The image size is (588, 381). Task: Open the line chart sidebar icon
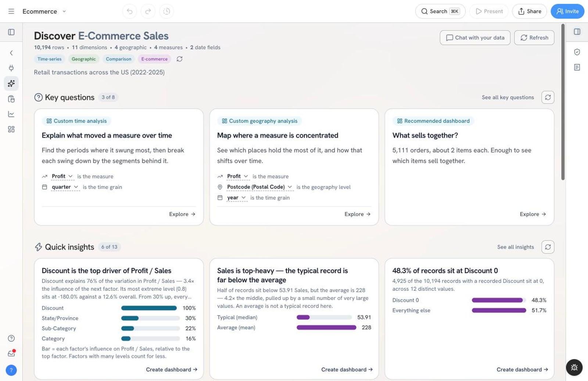pos(11,114)
